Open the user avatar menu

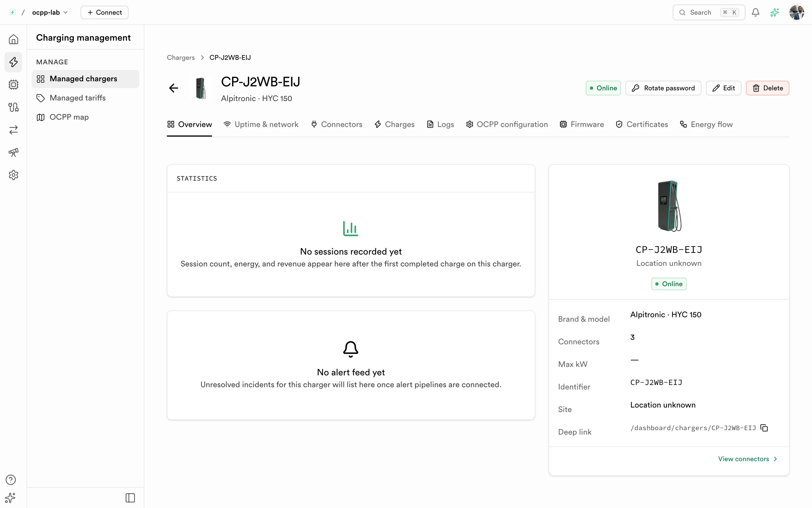797,12
